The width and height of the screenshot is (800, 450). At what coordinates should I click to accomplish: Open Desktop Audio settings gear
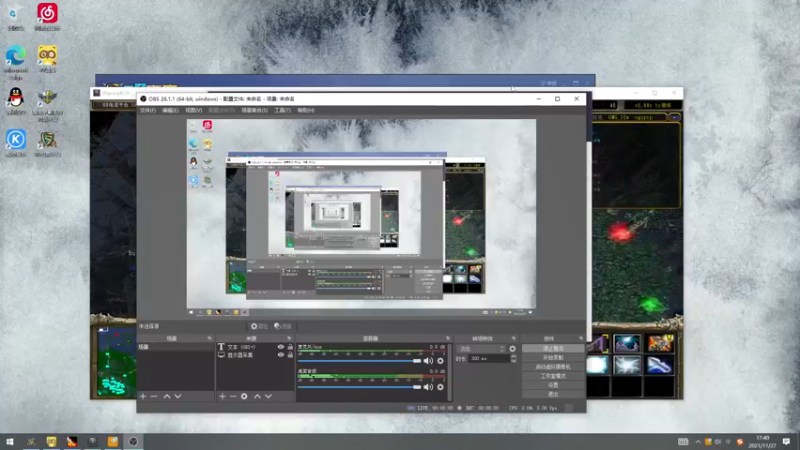[x=440, y=387]
